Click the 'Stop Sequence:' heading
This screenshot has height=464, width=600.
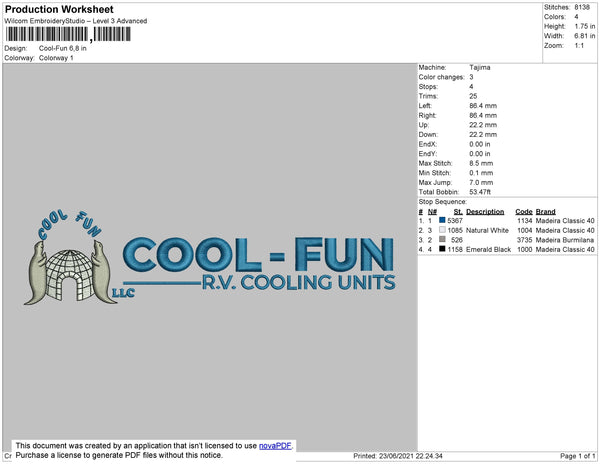[443, 202]
